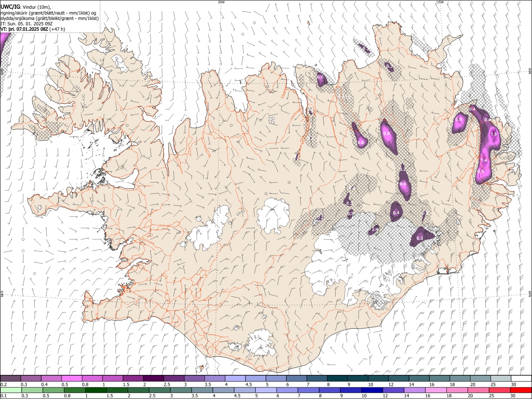Image resolution: width=532 pixels, height=399 pixels.
Task: Select the deep navy blue 10 rain legend swatch
Action: (x=372, y=390)
